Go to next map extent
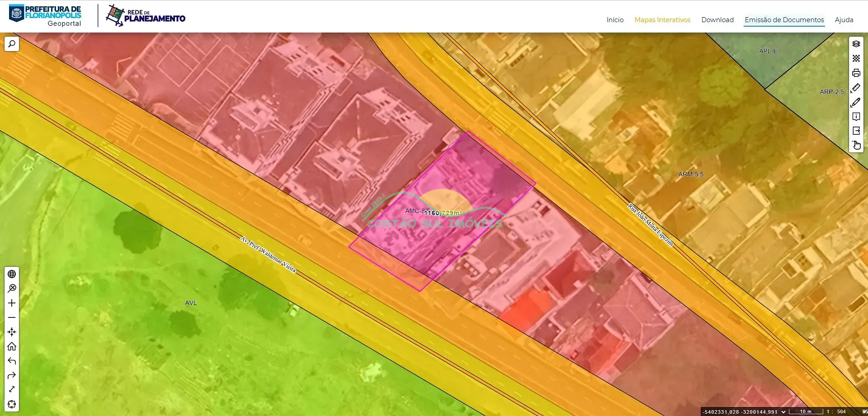This screenshot has width=868, height=416. 12,375
